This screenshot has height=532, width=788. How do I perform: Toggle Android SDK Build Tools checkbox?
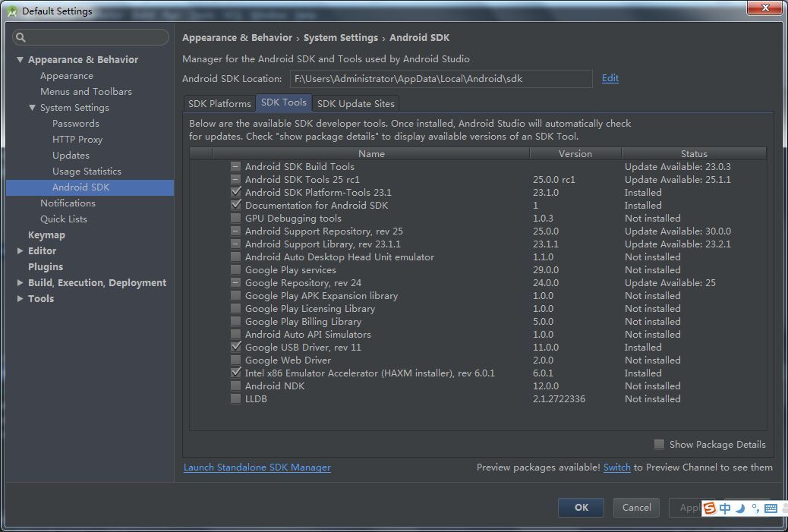tap(235, 166)
